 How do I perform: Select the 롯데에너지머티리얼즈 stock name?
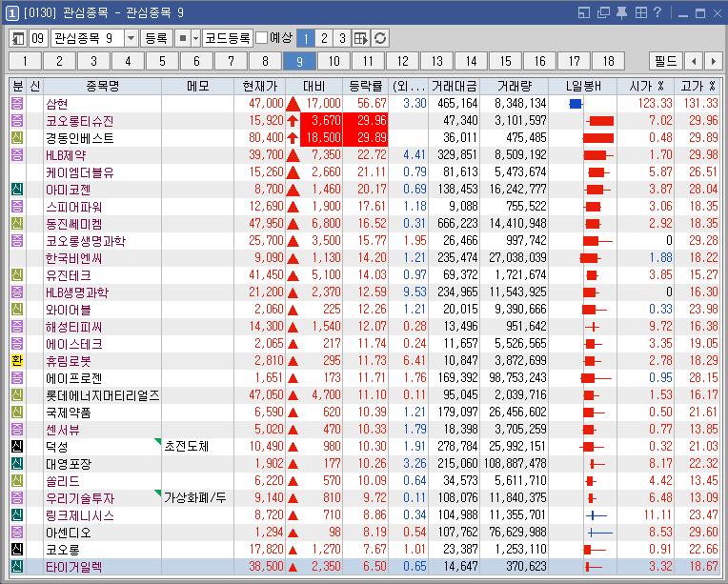tap(103, 395)
